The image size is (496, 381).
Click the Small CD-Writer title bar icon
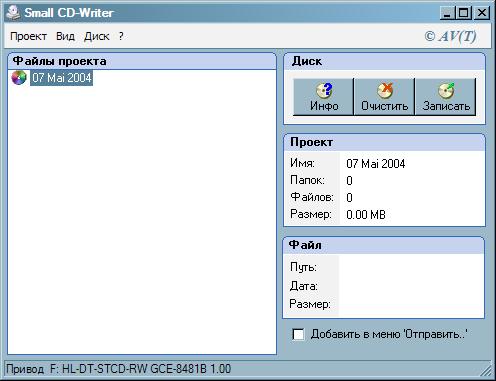tap(13, 13)
